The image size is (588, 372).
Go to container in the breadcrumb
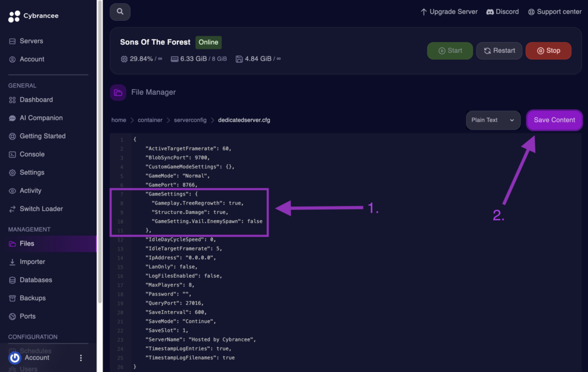150,120
